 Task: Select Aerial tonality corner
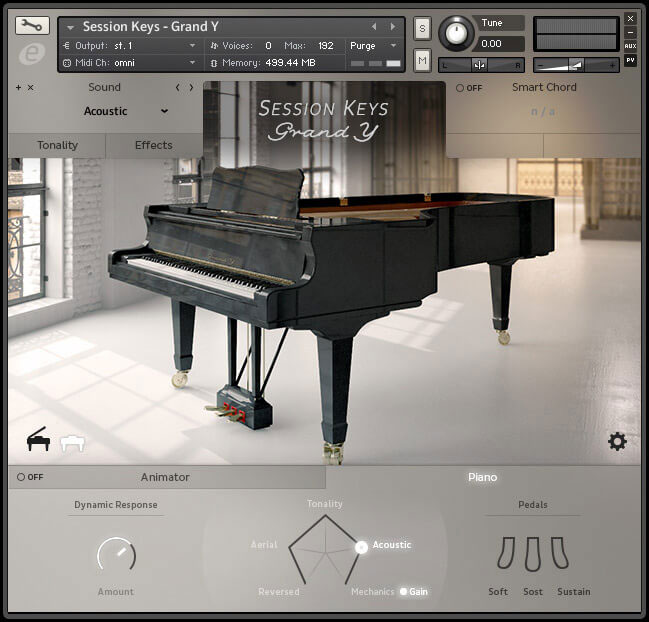[x=264, y=545]
